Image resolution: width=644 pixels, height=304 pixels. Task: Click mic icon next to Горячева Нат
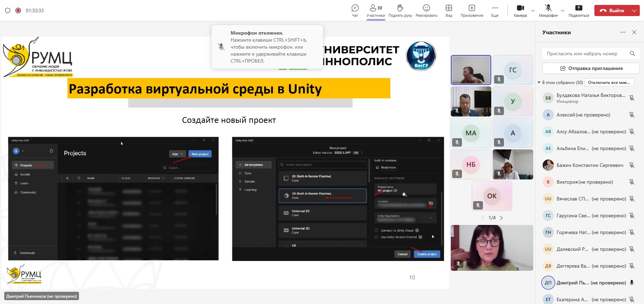[632, 232]
